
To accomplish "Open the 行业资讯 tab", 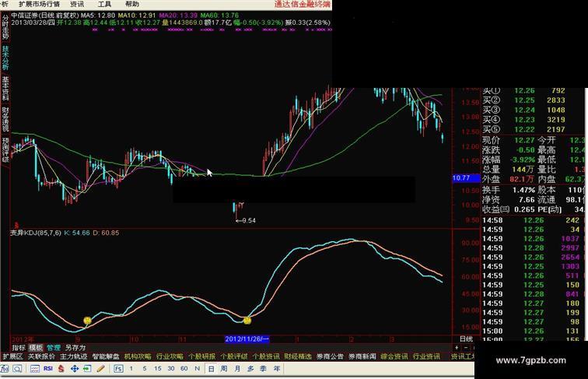I will 426,356.
